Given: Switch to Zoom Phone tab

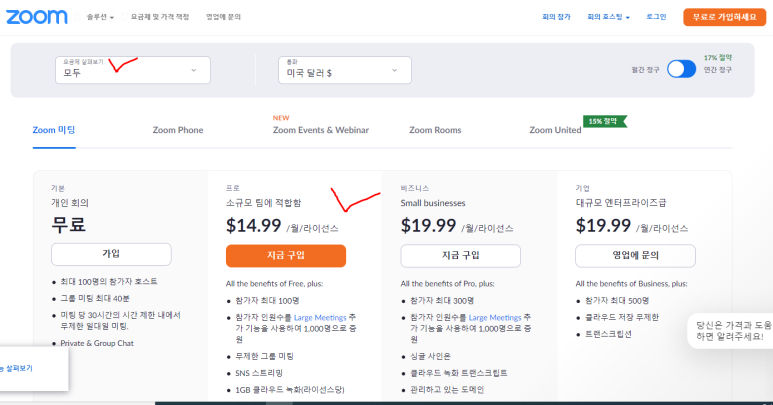Looking at the screenshot, I should coord(178,130).
